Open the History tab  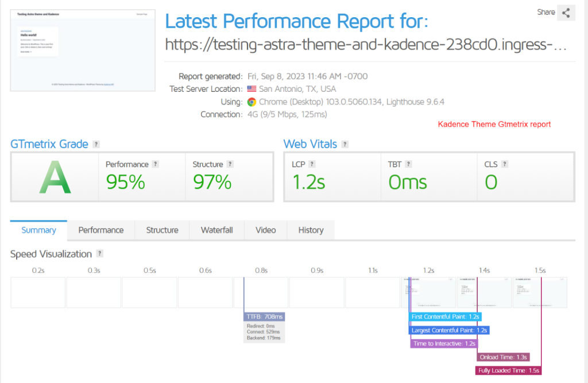[310, 230]
